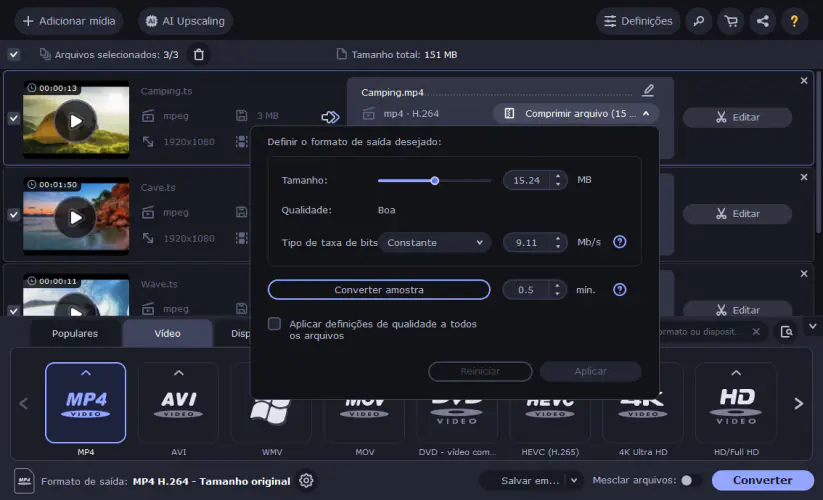Uncheck the Camping.ts file checkbox
Screen dimensions: 823x500
pos(13,118)
